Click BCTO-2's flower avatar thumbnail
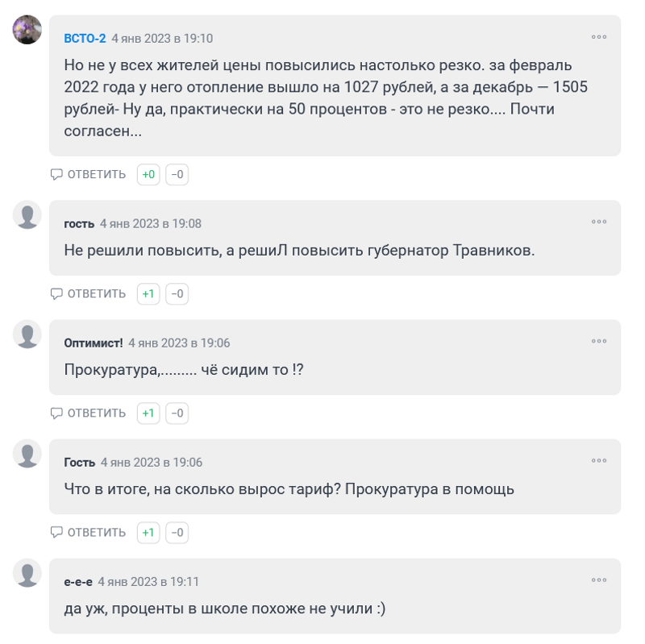The image size is (645, 644). [x=27, y=30]
